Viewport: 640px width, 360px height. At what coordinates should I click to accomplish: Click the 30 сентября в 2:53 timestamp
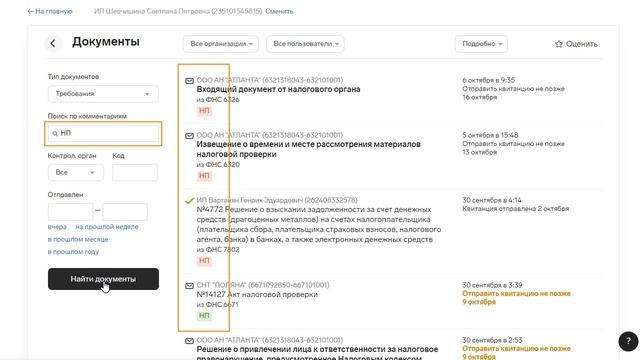pyautogui.click(x=492, y=340)
